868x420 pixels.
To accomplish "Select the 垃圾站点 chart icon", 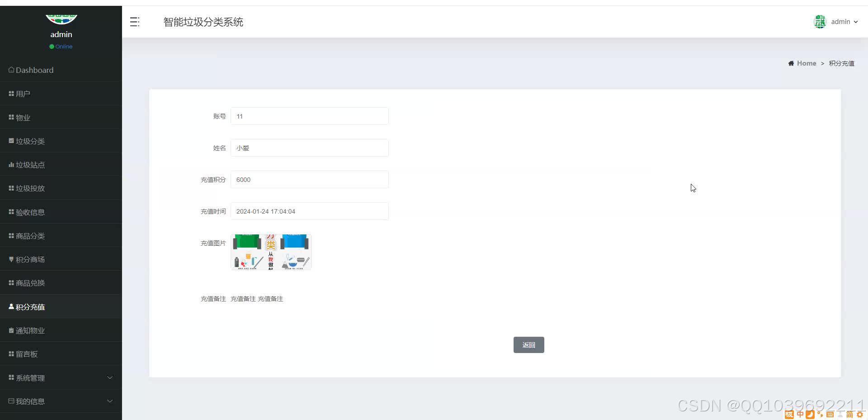I will (x=11, y=164).
